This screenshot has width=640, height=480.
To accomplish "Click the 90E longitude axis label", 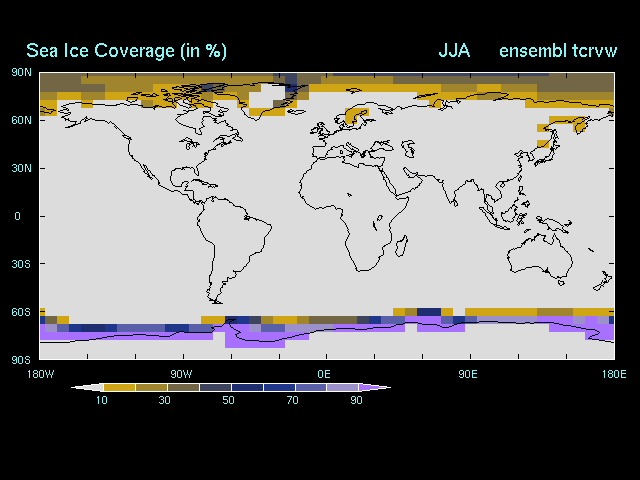I will pos(468,374).
